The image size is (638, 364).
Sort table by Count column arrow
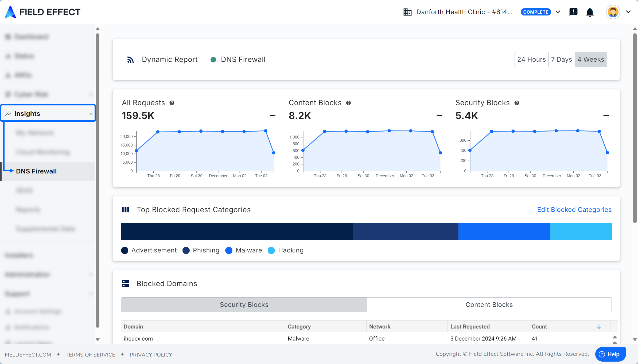point(599,327)
